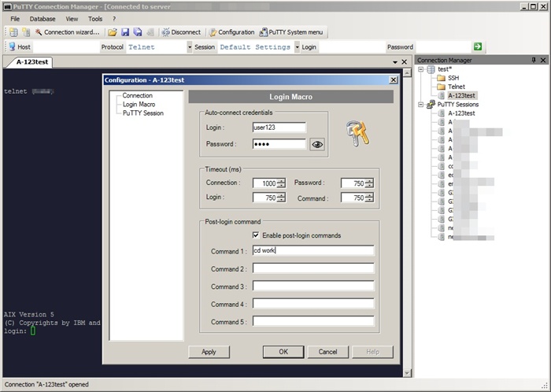Click the Login credentials field
The height and width of the screenshot is (392, 551).
tap(279, 128)
